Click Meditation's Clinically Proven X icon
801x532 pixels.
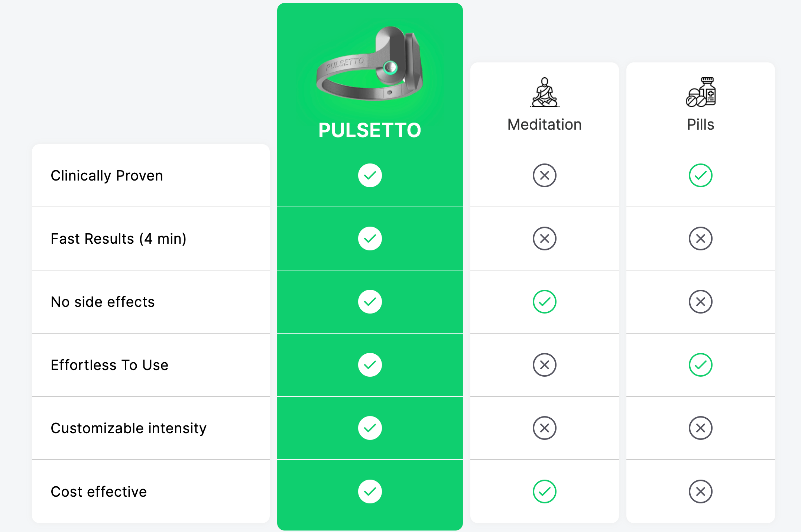click(x=545, y=175)
